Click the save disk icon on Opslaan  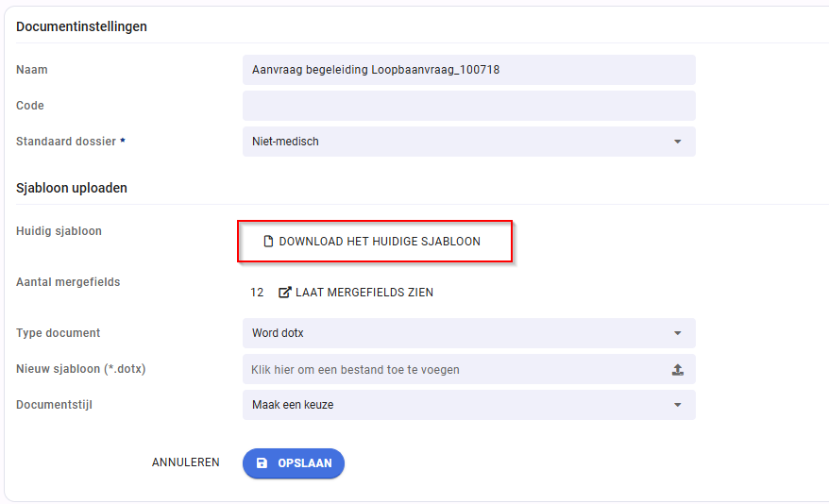point(262,463)
